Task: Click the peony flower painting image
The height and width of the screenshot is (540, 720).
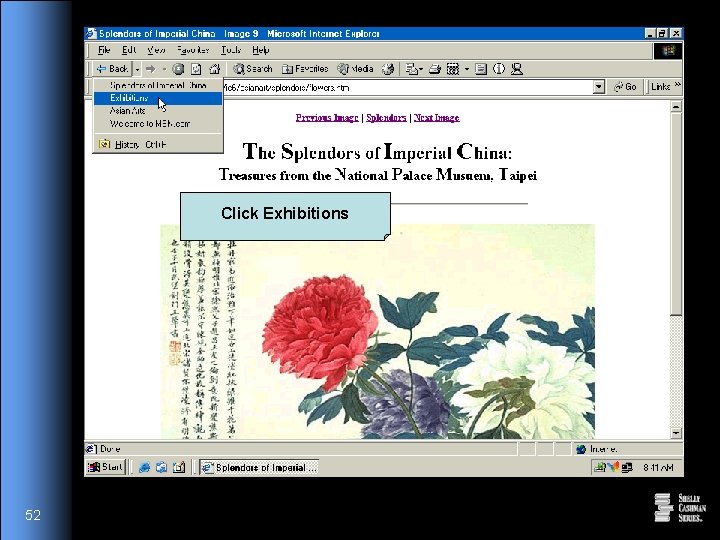Action: tap(377, 332)
